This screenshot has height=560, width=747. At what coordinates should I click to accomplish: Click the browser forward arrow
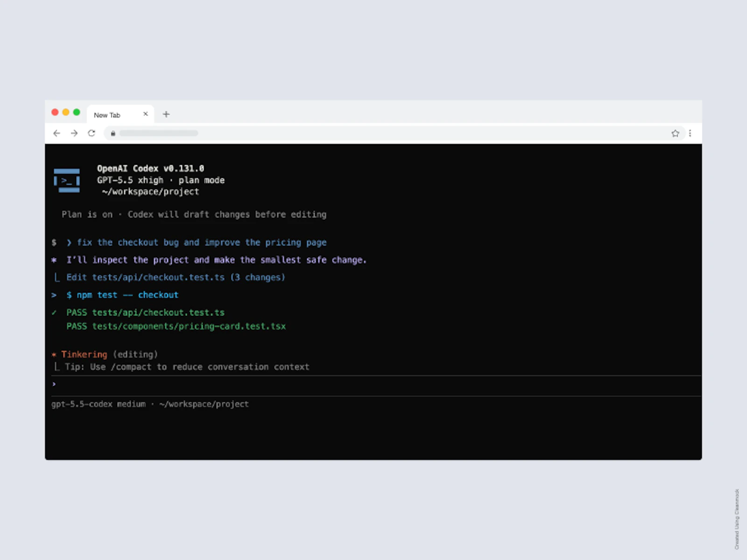coord(74,133)
